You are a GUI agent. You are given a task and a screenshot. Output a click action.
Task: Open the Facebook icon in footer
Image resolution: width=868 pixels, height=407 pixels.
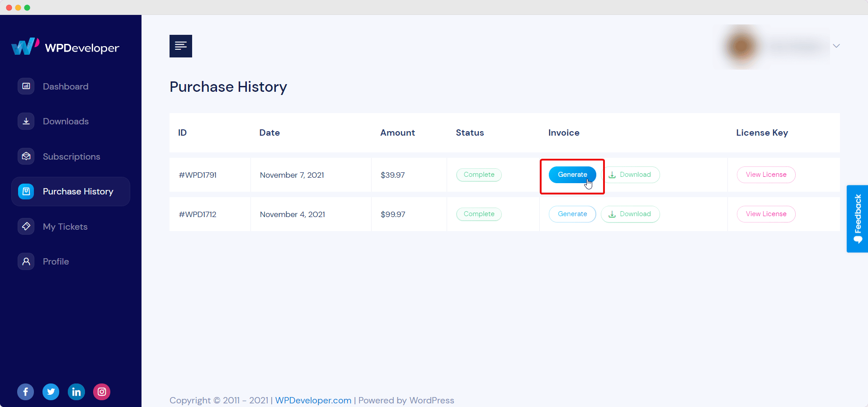(25, 392)
